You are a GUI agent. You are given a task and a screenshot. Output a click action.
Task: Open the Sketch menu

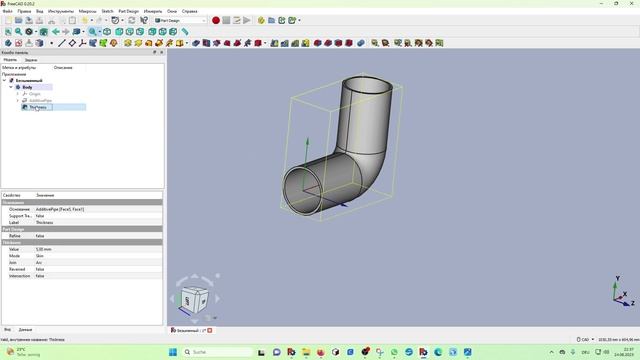107,11
